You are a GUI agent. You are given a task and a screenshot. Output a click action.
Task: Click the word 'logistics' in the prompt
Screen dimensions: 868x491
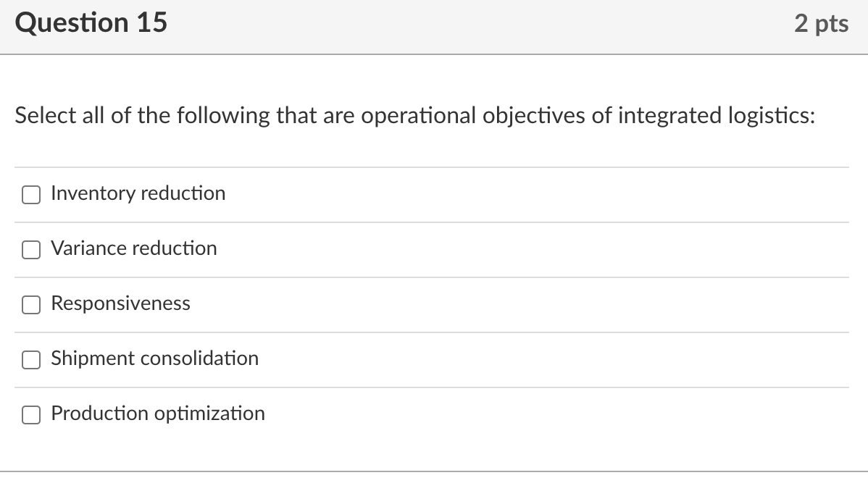[770, 115]
